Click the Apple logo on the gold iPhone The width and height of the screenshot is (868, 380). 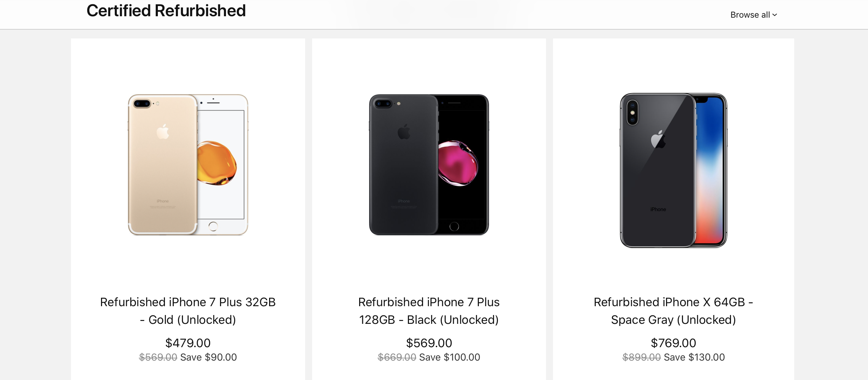point(163,131)
